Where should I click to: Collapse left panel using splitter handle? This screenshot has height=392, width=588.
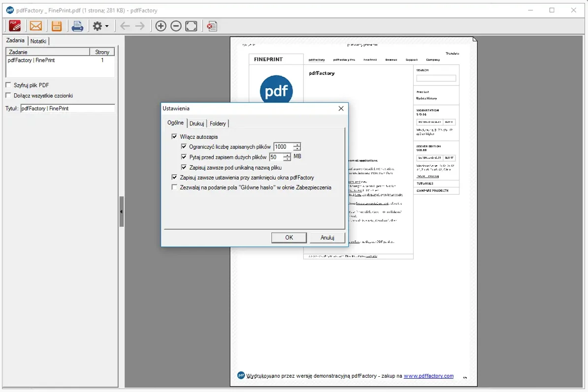tap(122, 211)
